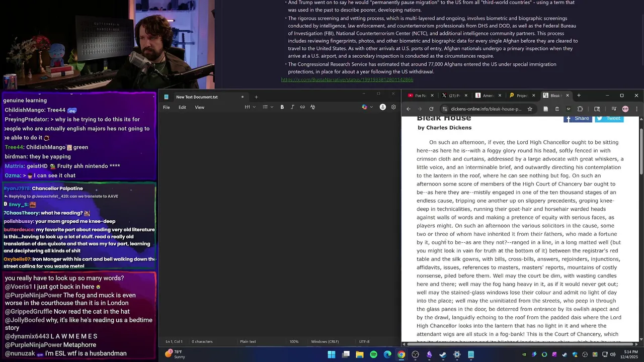
Task: Open the Chrome extensions puzzle icon
Action: (580, 109)
